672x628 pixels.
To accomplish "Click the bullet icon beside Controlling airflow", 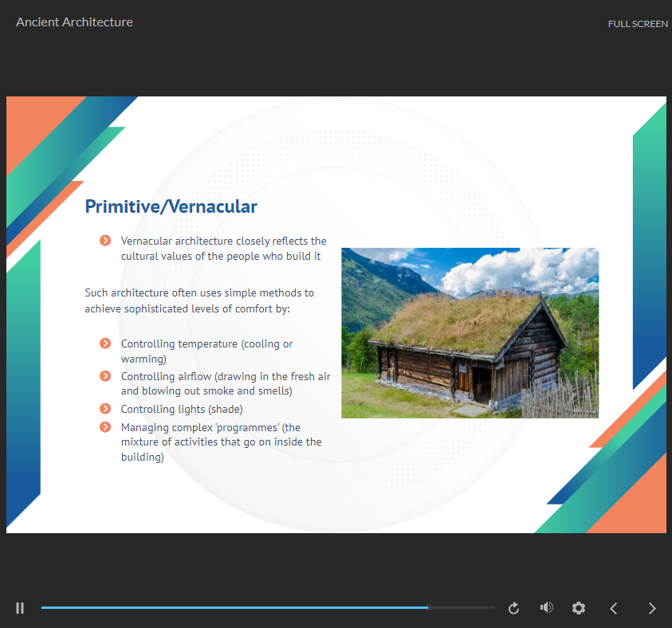I will [105, 375].
